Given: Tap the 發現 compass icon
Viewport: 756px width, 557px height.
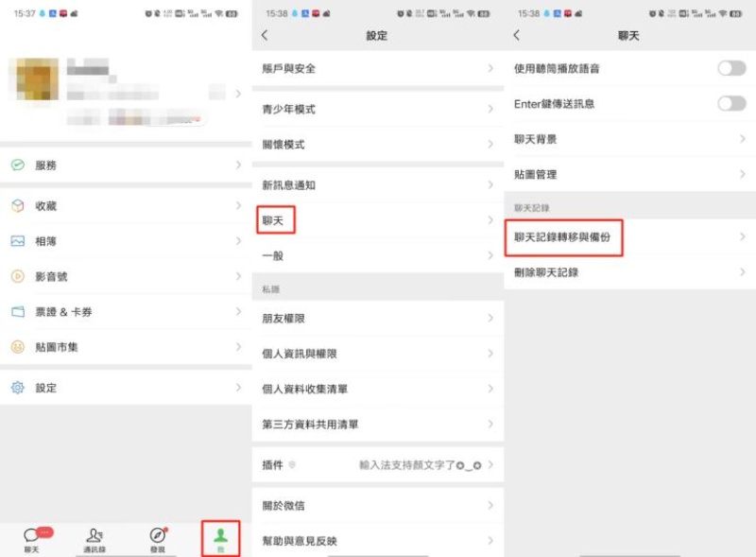Looking at the screenshot, I should pyautogui.click(x=157, y=536).
